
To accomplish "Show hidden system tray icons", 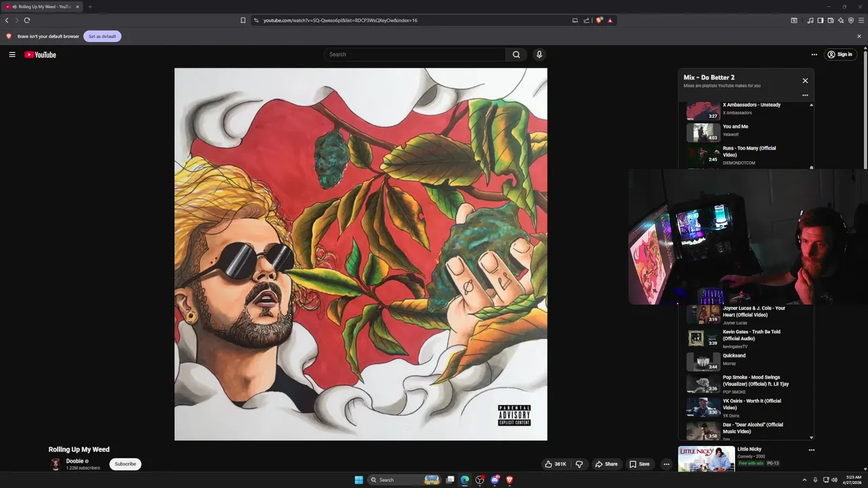I will (804, 480).
